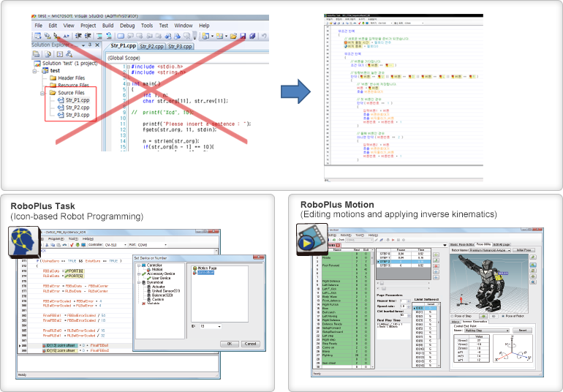Switch to the Str_P2.cpp editor tab
The height and width of the screenshot is (392, 563).
[151, 46]
